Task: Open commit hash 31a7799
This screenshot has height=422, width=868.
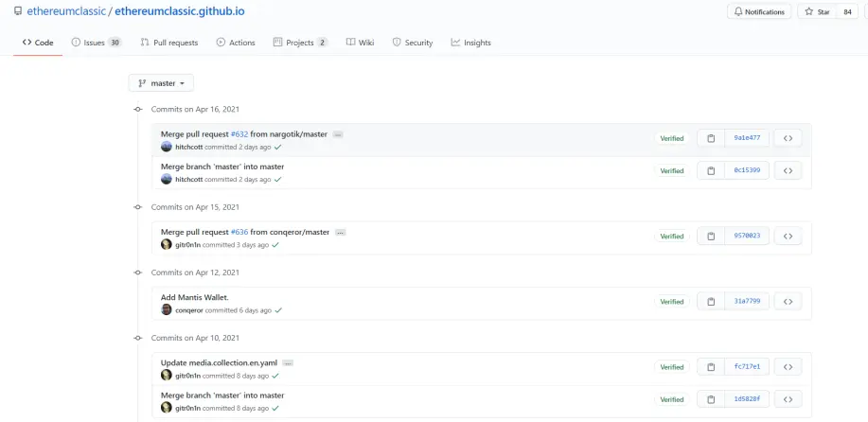Action: [x=747, y=302]
